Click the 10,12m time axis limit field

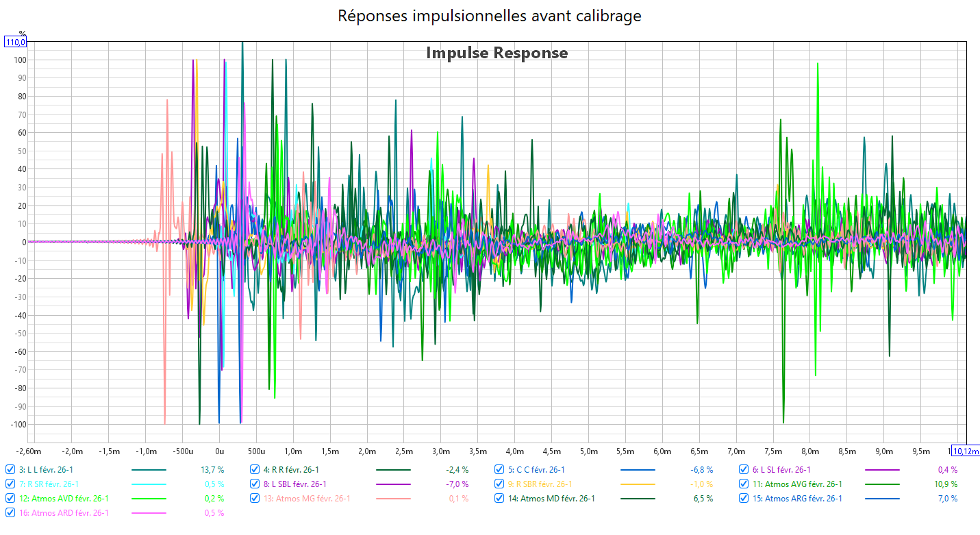[x=965, y=451]
